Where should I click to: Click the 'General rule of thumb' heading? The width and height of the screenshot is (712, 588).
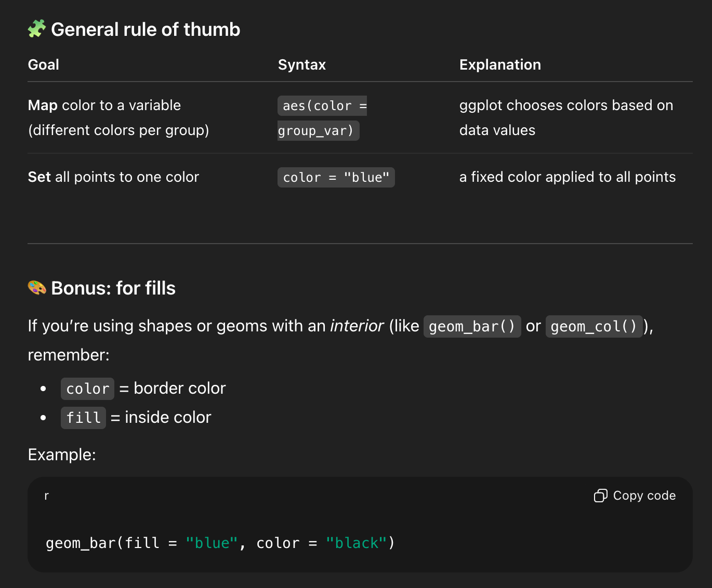point(146,30)
